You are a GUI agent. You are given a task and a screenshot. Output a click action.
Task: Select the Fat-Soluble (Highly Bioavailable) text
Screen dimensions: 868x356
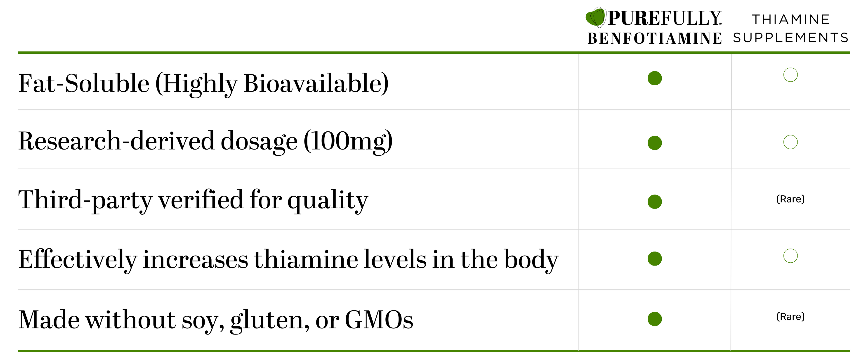203,83
